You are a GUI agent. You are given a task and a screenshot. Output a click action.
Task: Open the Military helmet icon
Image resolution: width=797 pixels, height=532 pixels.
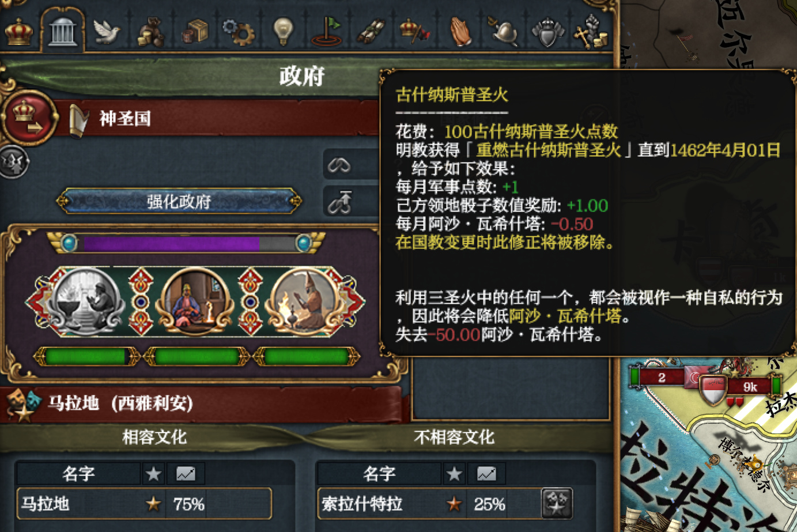(x=504, y=31)
